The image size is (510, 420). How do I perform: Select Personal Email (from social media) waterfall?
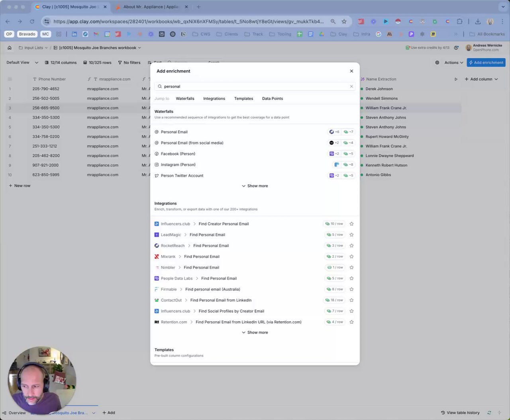click(255, 143)
